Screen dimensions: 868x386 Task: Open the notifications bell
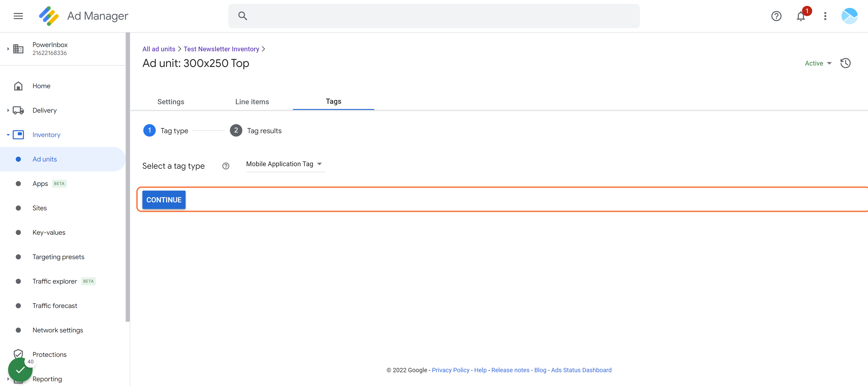pos(801,16)
